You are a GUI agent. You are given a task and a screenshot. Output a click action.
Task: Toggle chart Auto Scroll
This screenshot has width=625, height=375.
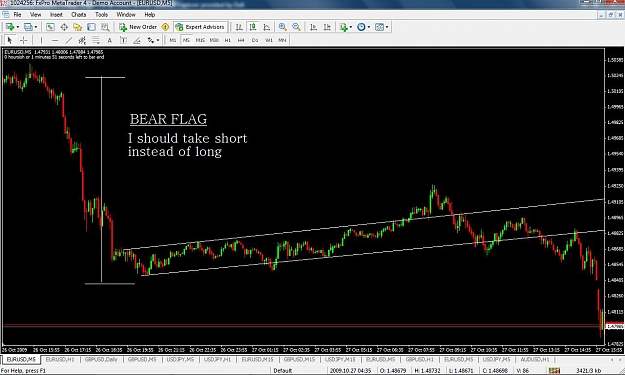[314, 27]
